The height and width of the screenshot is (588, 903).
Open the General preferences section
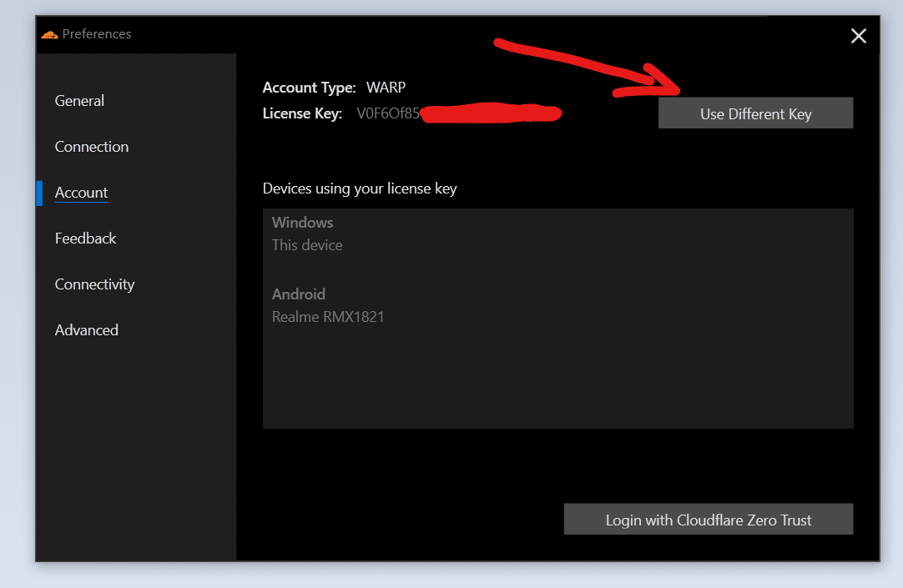[x=79, y=101]
